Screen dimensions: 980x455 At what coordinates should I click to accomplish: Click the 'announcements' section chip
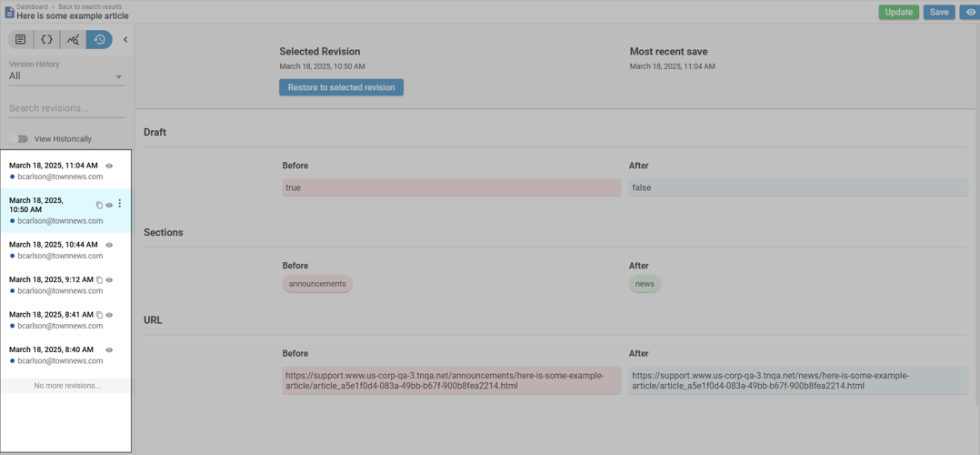[317, 284]
